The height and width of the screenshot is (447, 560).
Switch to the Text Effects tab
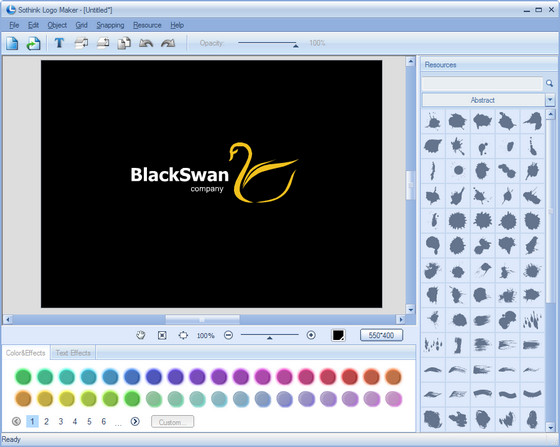point(73,353)
